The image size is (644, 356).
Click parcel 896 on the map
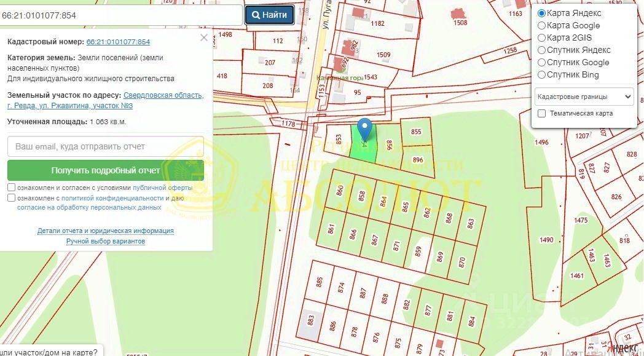418,160
